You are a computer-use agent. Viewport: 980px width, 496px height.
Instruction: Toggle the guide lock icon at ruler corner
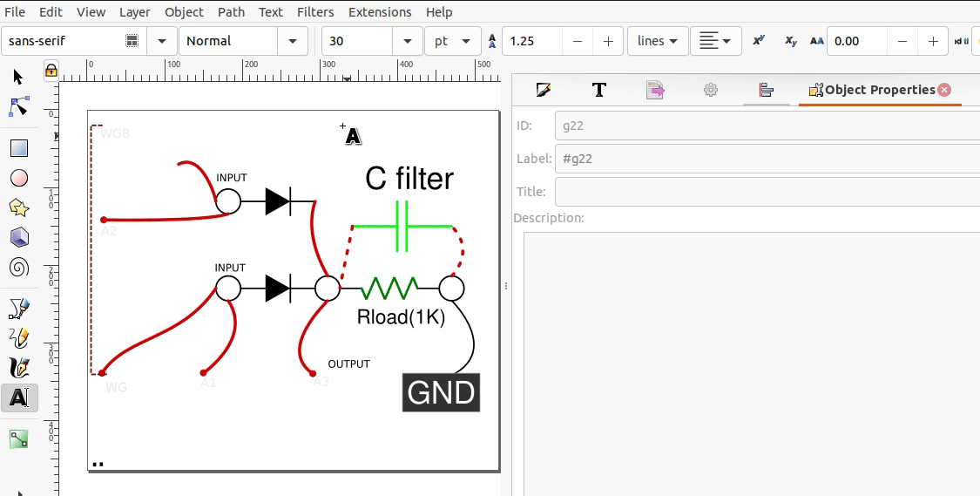point(51,70)
